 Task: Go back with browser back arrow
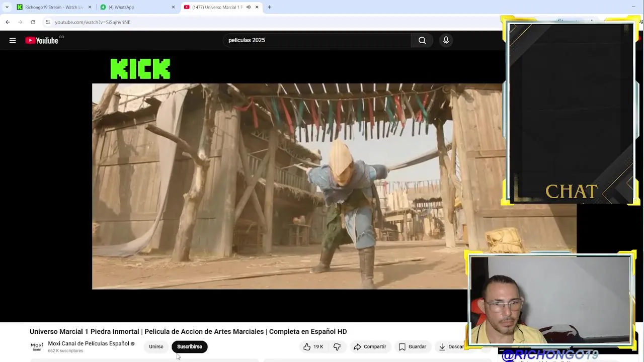click(x=8, y=22)
